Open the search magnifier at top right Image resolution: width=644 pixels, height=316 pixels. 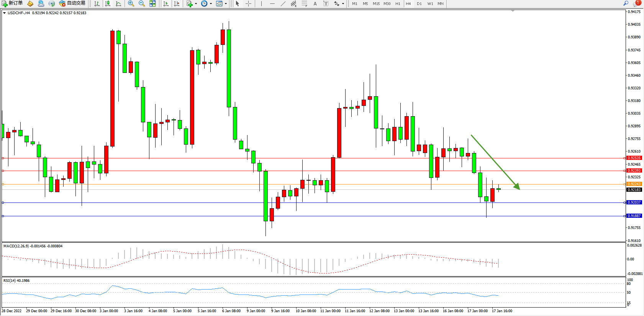pos(626,3)
